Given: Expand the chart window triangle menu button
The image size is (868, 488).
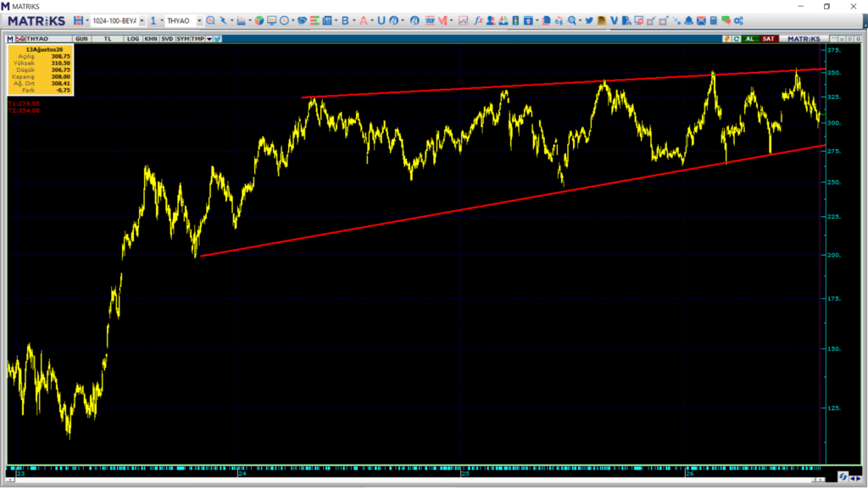Looking at the screenshot, I should (x=834, y=39).
